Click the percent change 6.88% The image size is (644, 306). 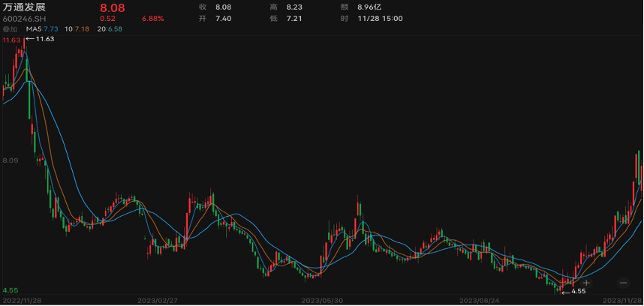(x=153, y=19)
